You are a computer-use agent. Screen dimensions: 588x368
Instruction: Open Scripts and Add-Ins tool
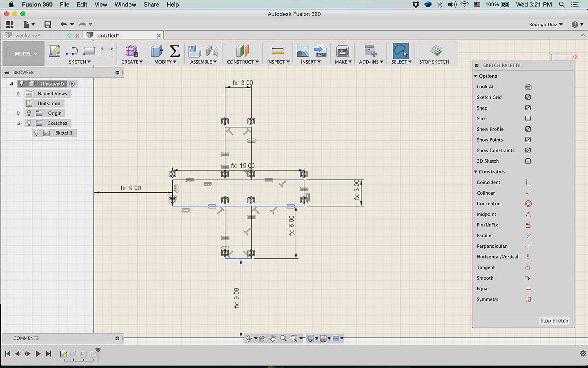(370, 51)
